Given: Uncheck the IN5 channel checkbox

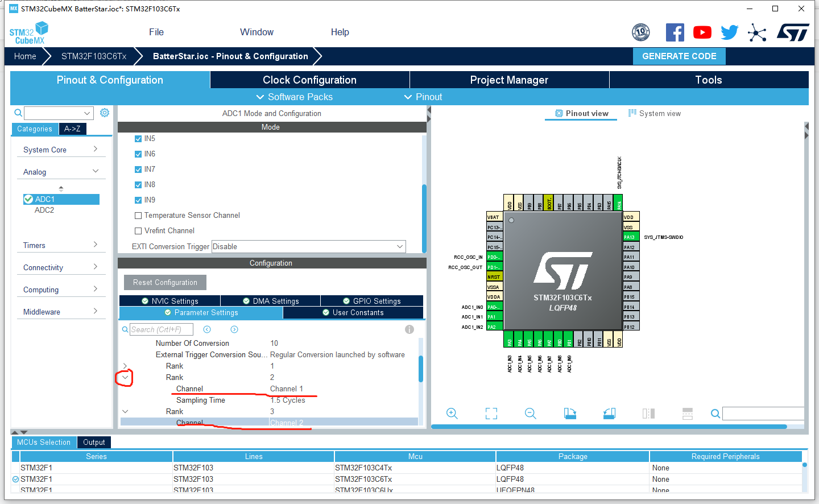Looking at the screenshot, I should (137, 138).
